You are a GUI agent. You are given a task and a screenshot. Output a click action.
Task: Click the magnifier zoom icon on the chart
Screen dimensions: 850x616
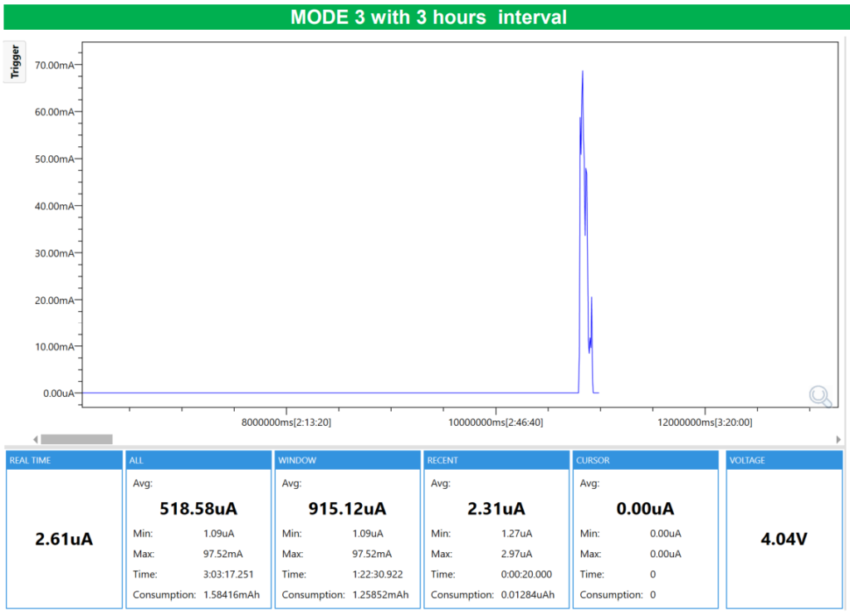(x=820, y=397)
